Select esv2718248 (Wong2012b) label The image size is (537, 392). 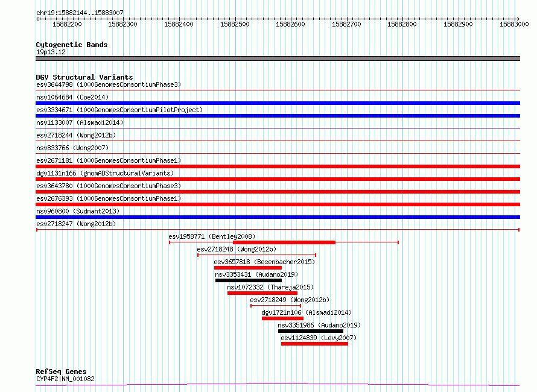(237, 249)
